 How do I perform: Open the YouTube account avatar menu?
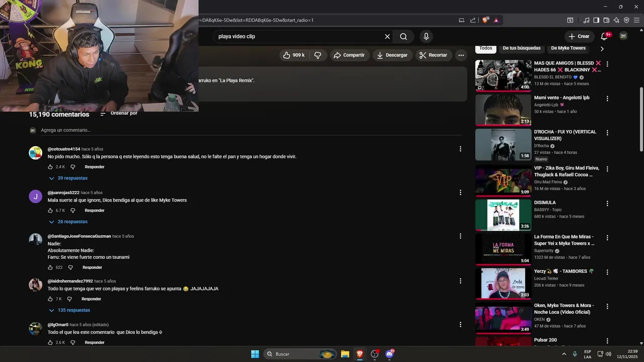pyautogui.click(x=623, y=36)
